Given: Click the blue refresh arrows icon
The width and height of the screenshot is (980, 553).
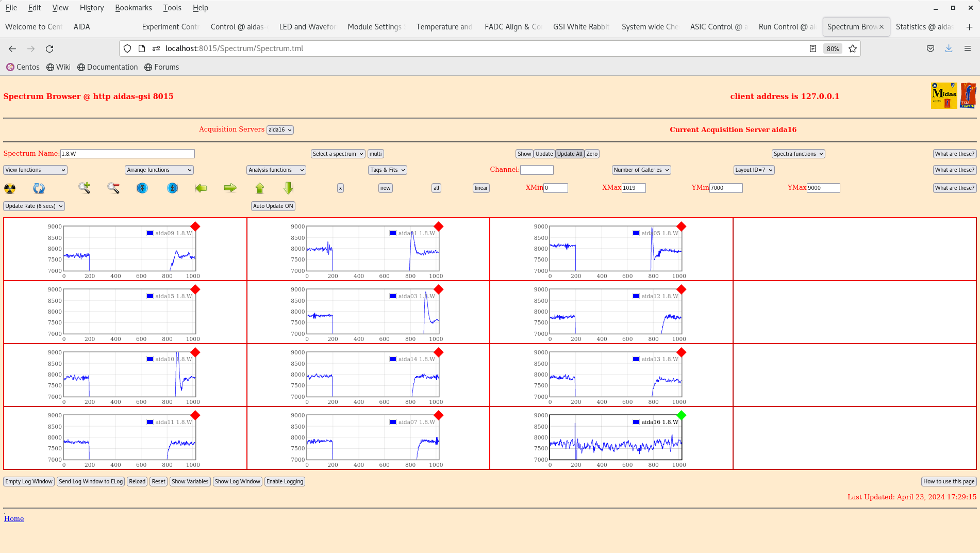Looking at the screenshot, I should pyautogui.click(x=39, y=188).
